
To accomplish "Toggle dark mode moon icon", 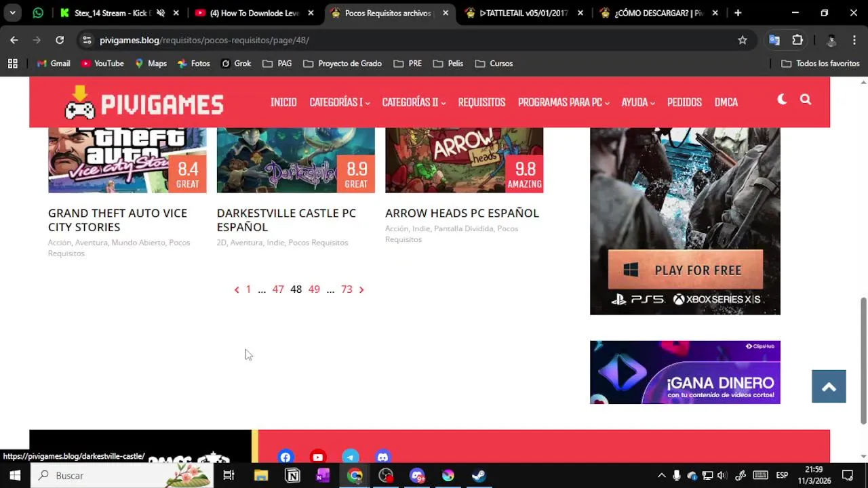I will (782, 100).
